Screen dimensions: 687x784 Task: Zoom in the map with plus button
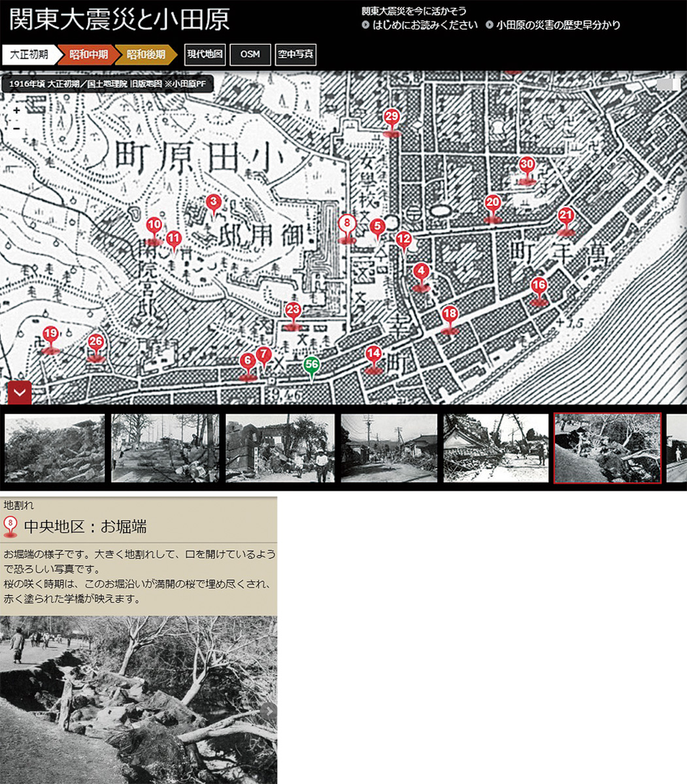coord(16,111)
